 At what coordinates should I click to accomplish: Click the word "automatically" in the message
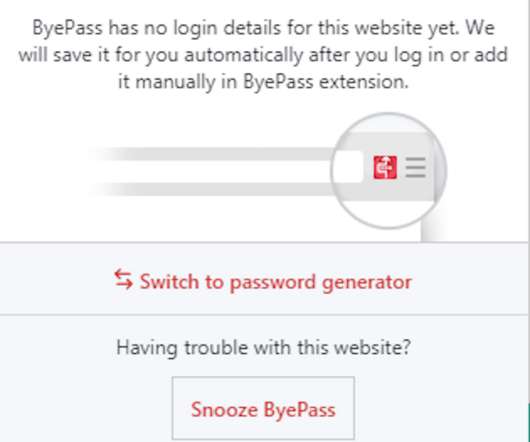click(243, 55)
